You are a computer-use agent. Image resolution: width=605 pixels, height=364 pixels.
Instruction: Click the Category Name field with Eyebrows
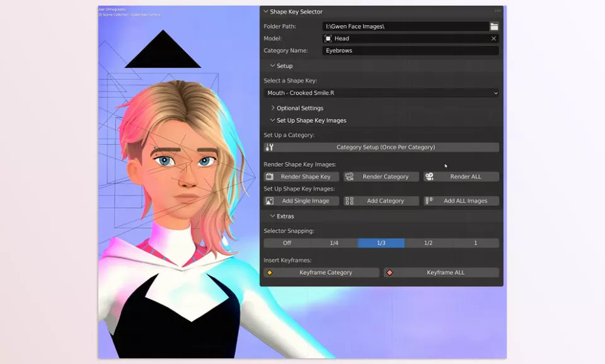click(410, 50)
